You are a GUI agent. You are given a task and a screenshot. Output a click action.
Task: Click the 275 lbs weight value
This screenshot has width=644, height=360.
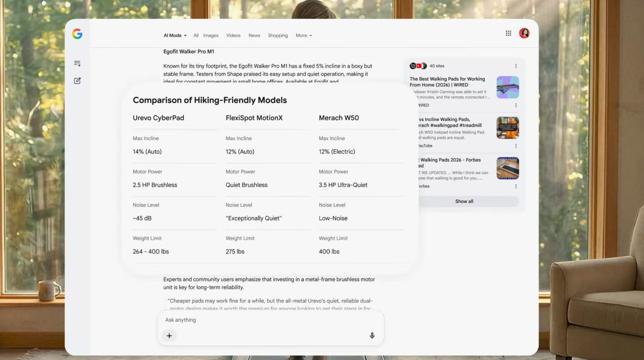click(x=235, y=252)
